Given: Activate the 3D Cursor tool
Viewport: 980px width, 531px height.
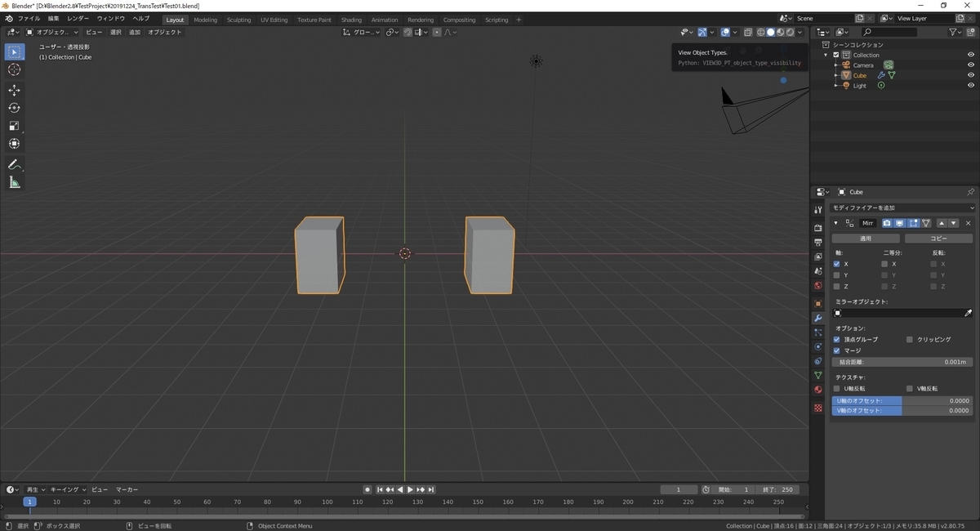Looking at the screenshot, I should click(x=14, y=70).
